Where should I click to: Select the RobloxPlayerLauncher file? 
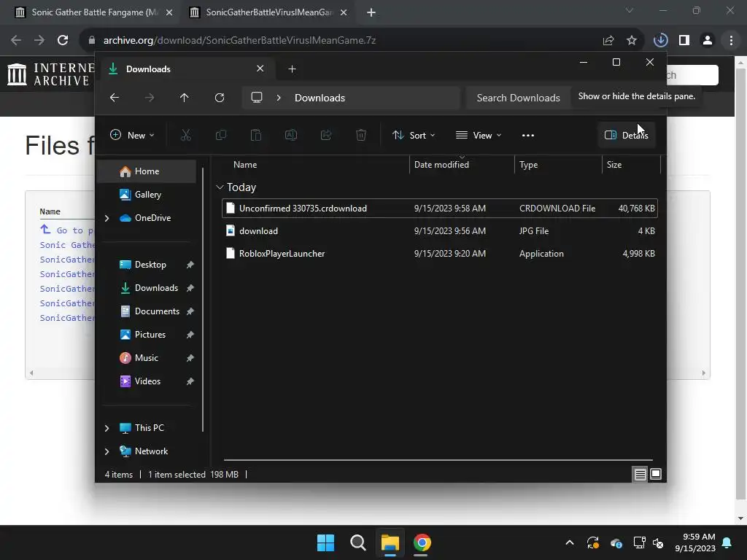point(440,254)
